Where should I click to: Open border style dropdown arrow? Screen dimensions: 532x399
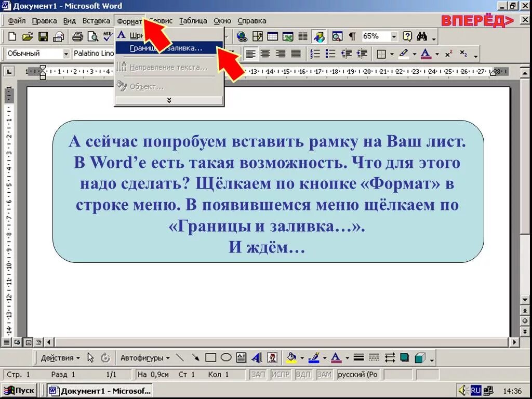tap(392, 54)
